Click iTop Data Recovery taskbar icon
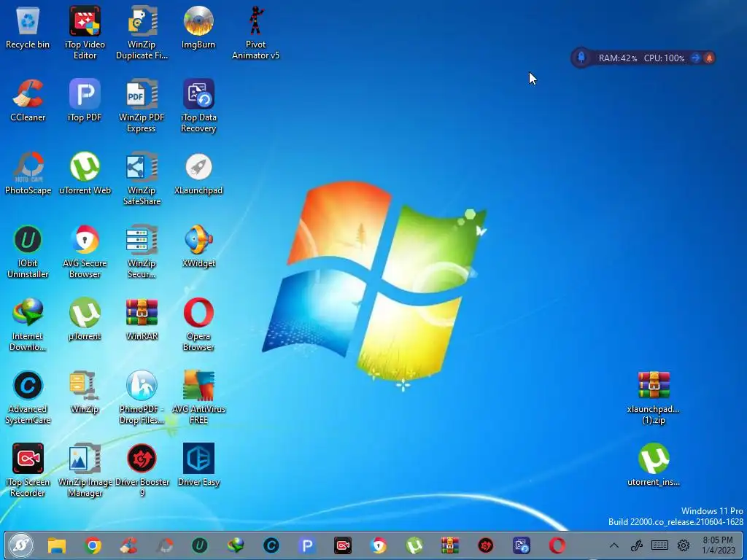The width and height of the screenshot is (747, 560). (521, 545)
